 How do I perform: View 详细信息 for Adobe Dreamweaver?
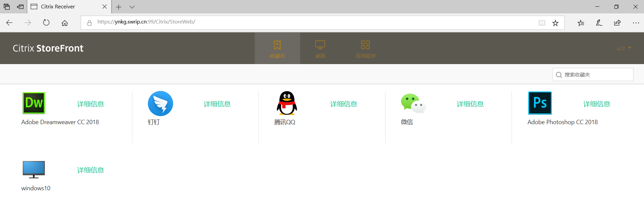coord(90,104)
